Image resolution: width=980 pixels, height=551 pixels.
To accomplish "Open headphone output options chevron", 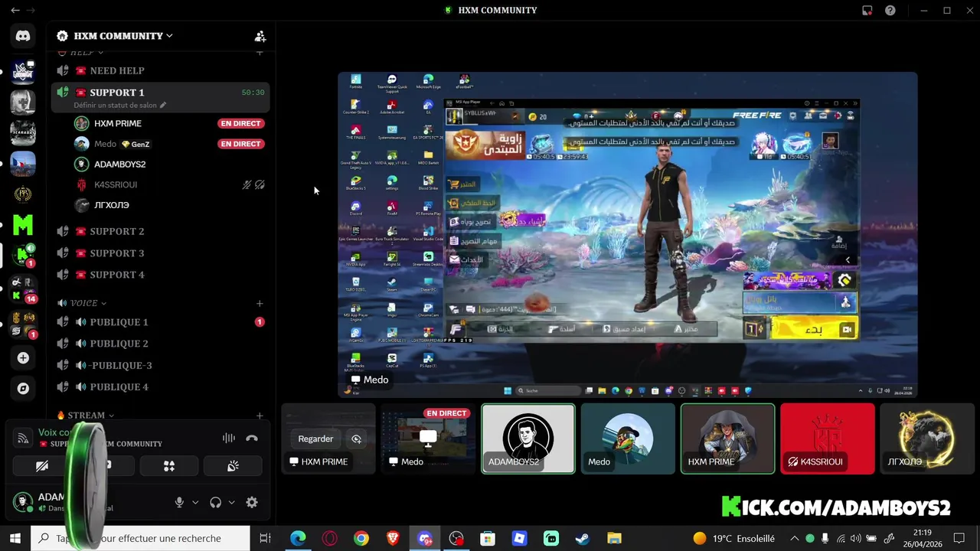I will point(231,503).
